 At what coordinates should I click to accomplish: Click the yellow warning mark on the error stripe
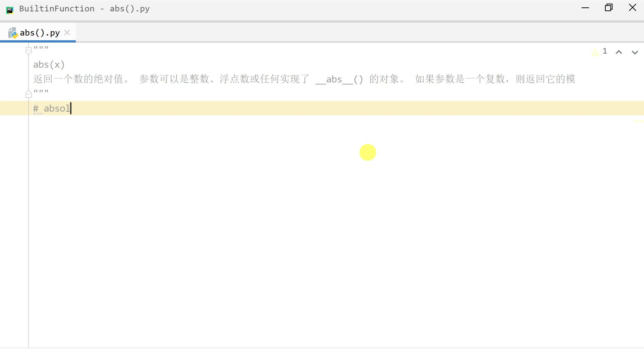coord(638,121)
